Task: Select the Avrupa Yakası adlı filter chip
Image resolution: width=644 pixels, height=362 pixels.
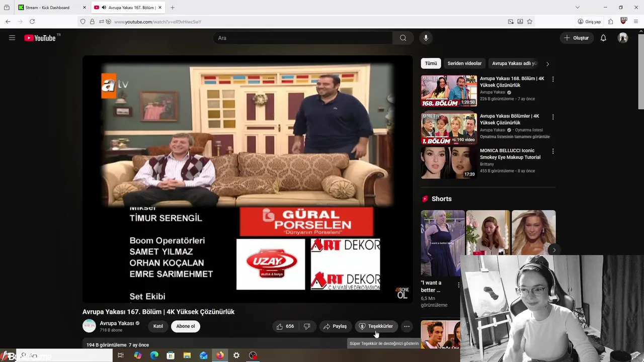Action: point(514,63)
